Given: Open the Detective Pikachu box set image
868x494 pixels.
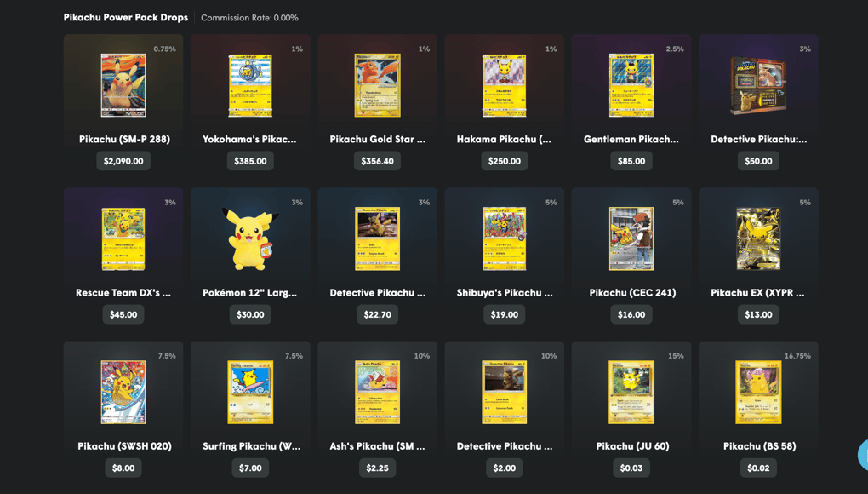Looking at the screenshot, I should [758, 85].
